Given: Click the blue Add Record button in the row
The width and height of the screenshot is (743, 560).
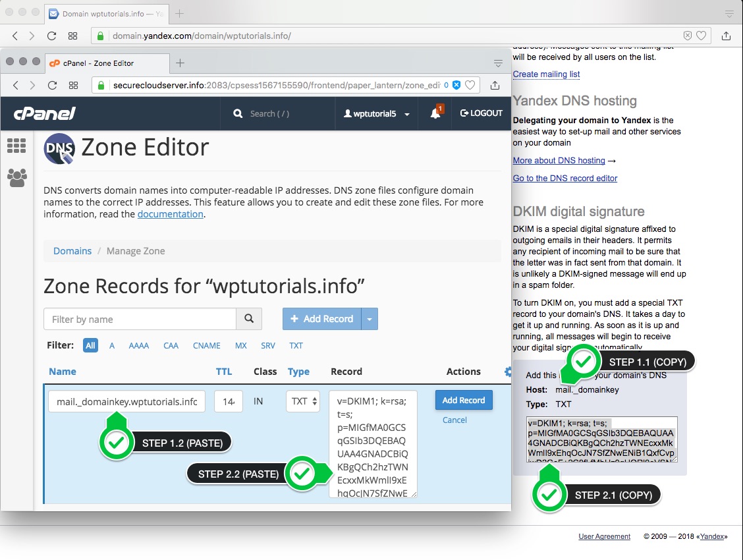Looking at the screenshot, I should coord(464,401).
